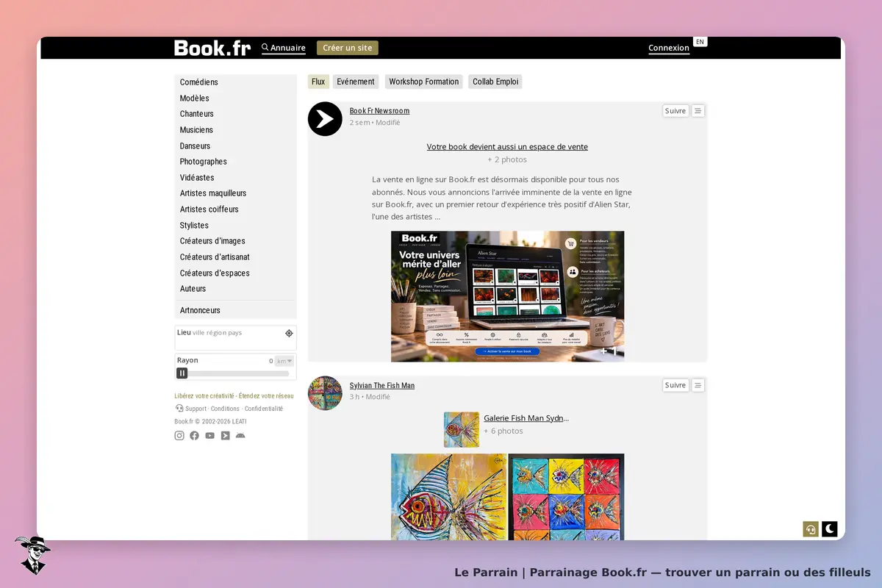
Task: Click the Book.fr arrow icon in footer
Action: [x=226, y=435]
